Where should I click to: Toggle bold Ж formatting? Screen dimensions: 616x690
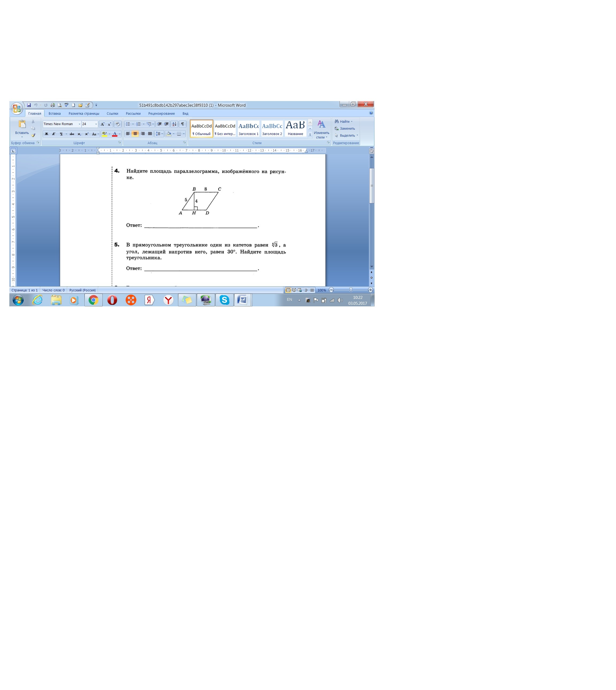pos(46,134)
